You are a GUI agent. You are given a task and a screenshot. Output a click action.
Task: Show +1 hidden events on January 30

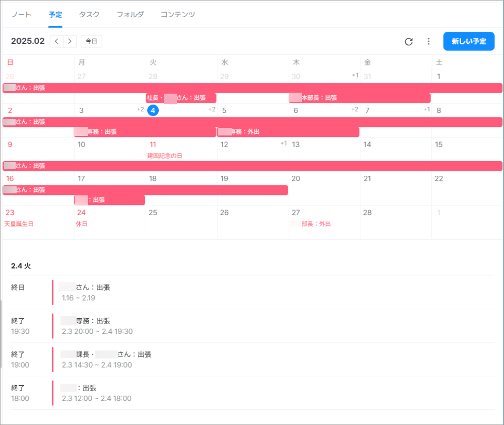coord(355,76)
